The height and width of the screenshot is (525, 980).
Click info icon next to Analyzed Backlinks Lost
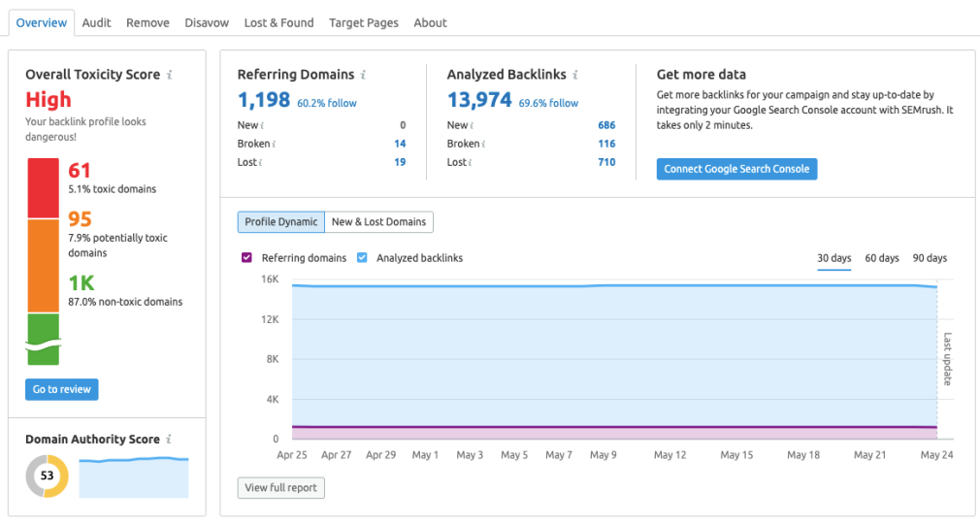pyautogui.click(x=470, y=162)
